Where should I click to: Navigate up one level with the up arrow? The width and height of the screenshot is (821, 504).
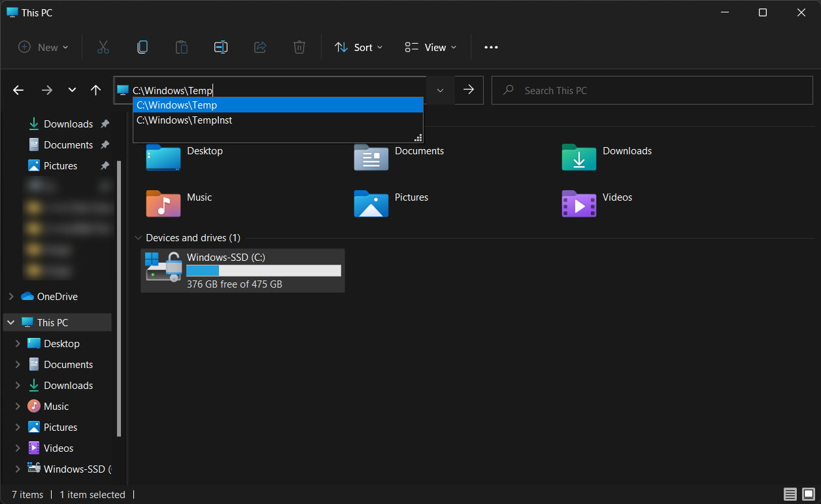click(95, 90)
